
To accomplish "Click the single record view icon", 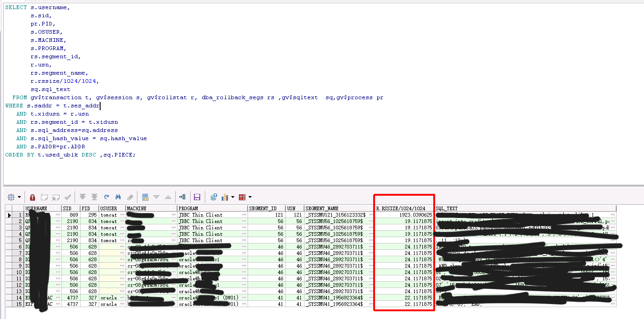I will (146, 197).
